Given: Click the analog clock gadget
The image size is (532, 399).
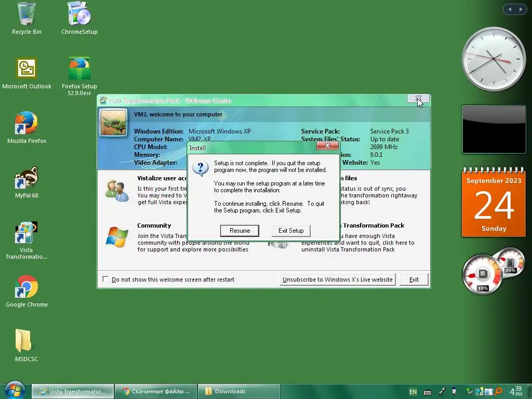Looking at the screenshot, I should tap(494, 59).
